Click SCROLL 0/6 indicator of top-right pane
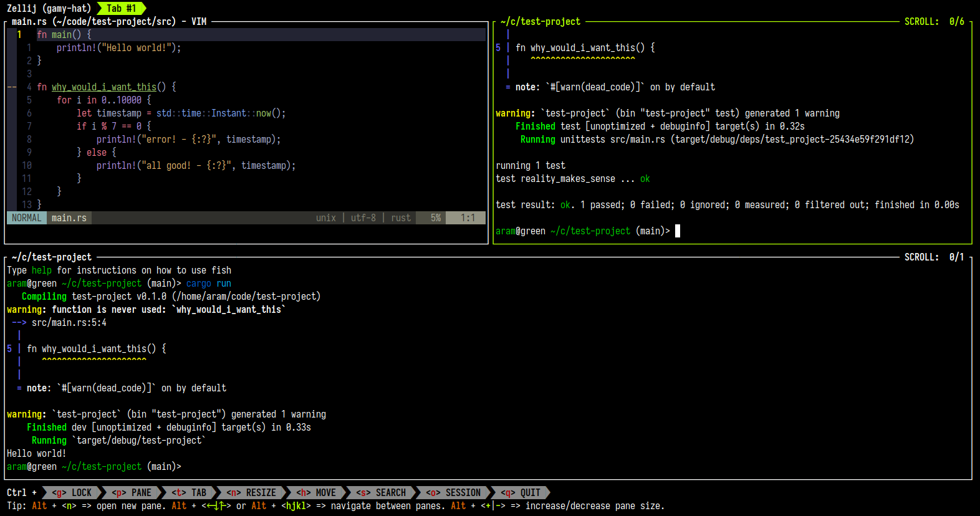The width and height of the screenshot is (980, 516). point(934,21)
